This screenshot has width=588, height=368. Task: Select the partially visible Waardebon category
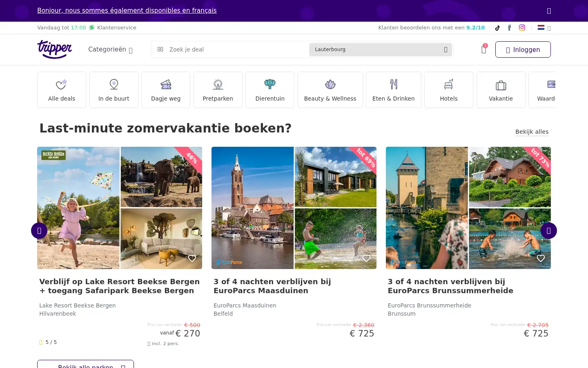pyautogui.click(x=542, y=90)
